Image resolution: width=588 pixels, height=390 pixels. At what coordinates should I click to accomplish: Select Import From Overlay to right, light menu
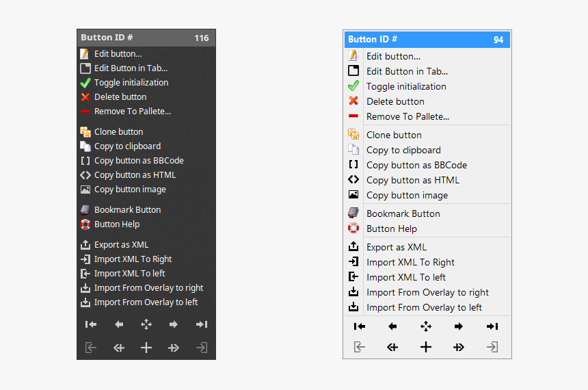(427, 292)
